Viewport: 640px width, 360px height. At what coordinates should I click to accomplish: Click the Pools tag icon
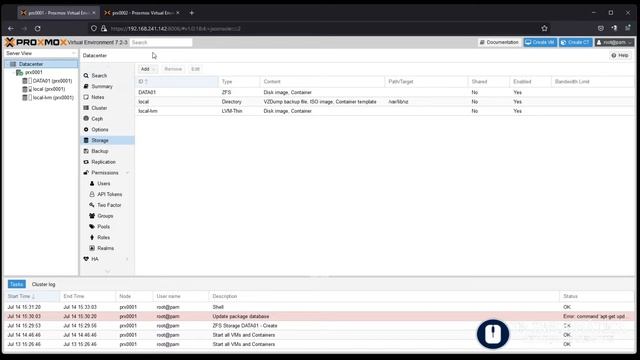pos(92,227)
